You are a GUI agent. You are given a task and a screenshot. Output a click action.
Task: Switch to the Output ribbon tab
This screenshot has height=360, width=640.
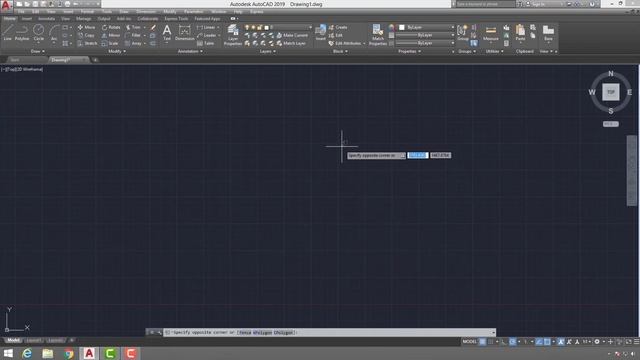tap(104, 19)
